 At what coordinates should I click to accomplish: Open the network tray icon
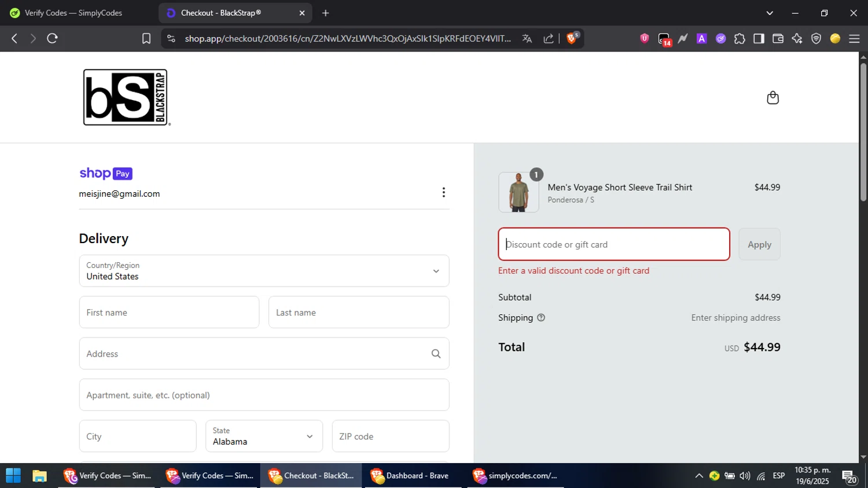pos(761,476)
